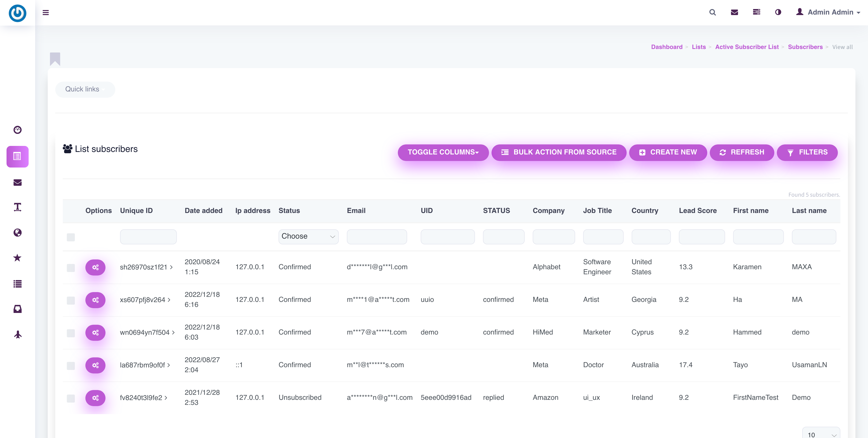Open dashboard gauge icon in sidebar

(x=18, y=130)
